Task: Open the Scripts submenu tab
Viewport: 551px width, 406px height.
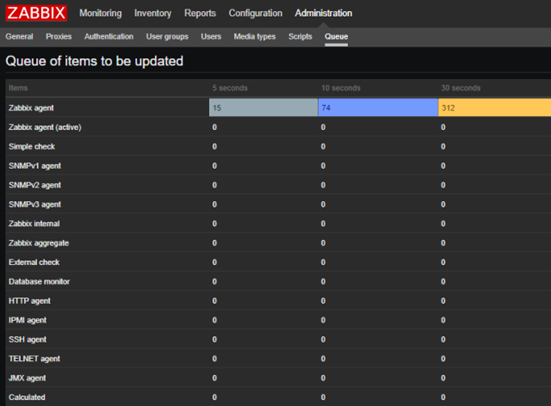Action: 300,37
